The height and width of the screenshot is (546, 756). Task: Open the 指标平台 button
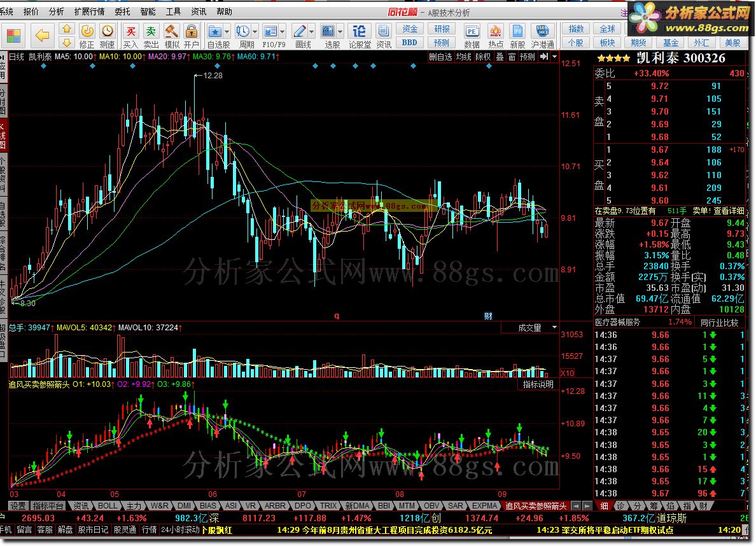[48, 505]
